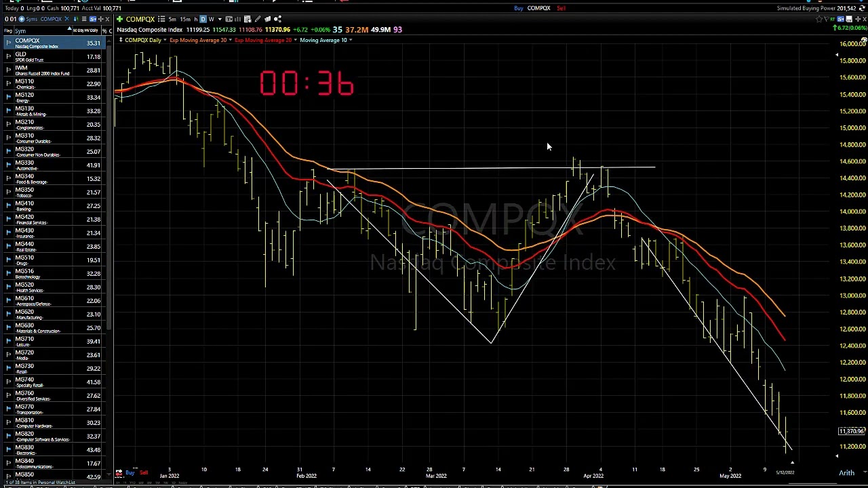The width and height of the screenshot is (868, 488).
Task: Click the Buy link below the chart
Action: pyautogui.click(x=130, y=472)
